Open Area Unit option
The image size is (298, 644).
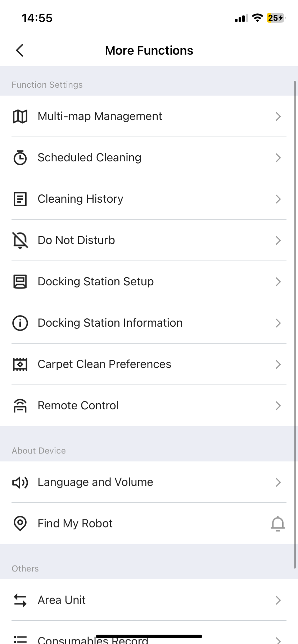(x=149, y=600)
